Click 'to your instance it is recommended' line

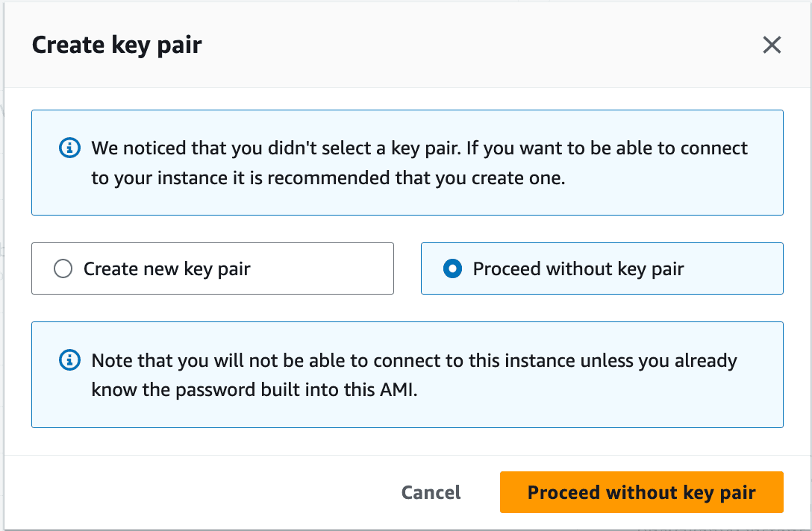pos(328,178)
